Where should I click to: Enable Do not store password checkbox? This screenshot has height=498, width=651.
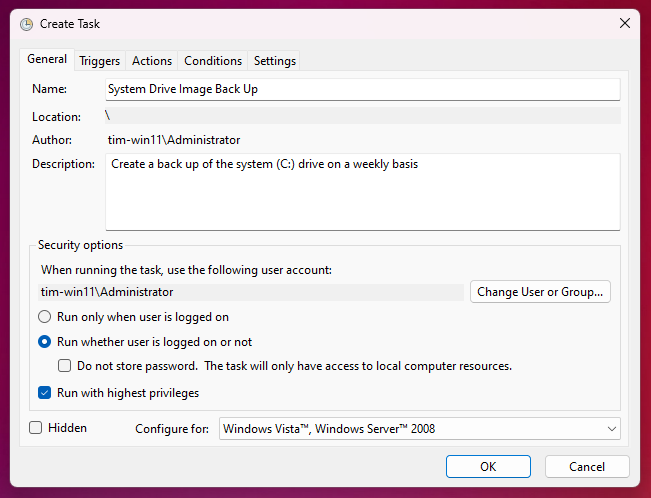coord(64,366)
